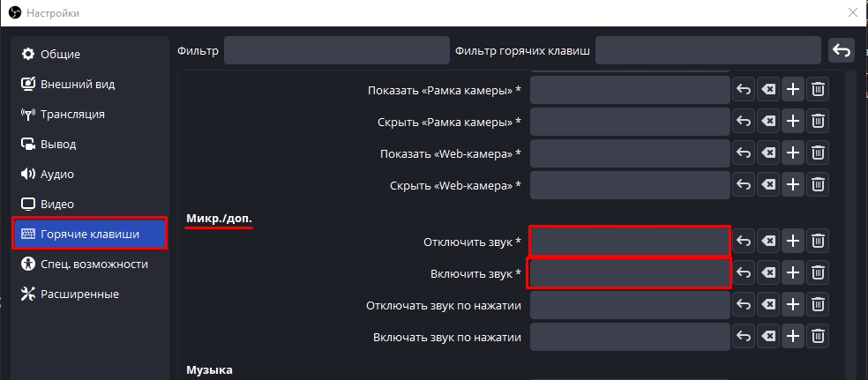The image size is (868, 380).
Task: Click the Отключить звук hotkey field
Action: 630,241
